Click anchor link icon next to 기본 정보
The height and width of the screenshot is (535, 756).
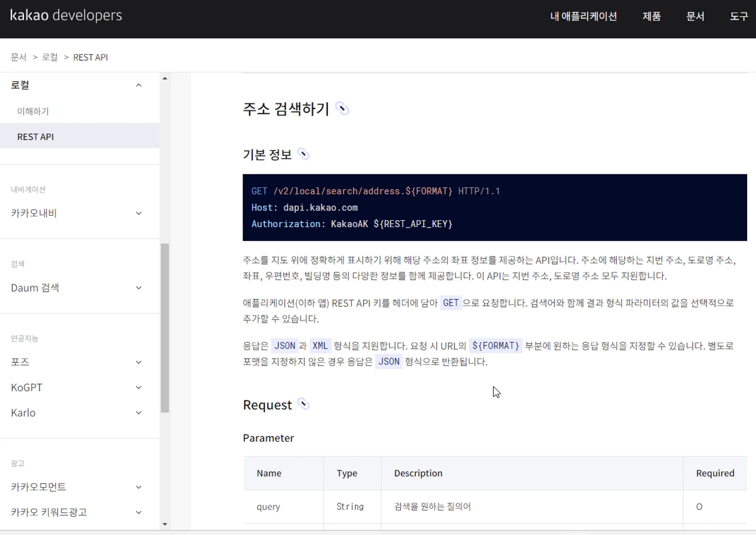303,154
